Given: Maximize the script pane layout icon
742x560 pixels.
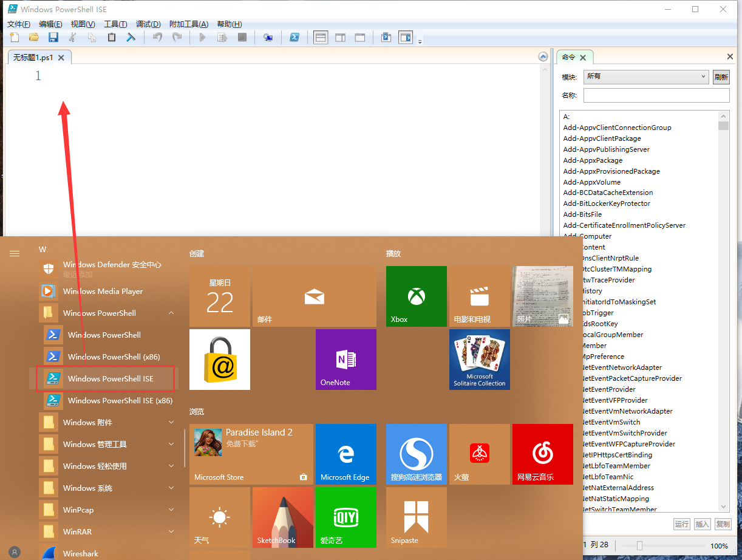Looking at the screenshot, I should [359, 38].
